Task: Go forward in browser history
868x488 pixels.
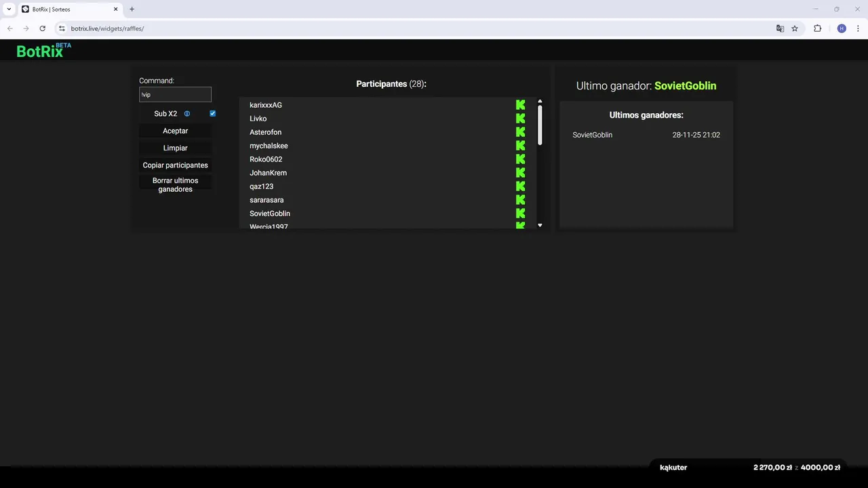Action: [26, 28]
